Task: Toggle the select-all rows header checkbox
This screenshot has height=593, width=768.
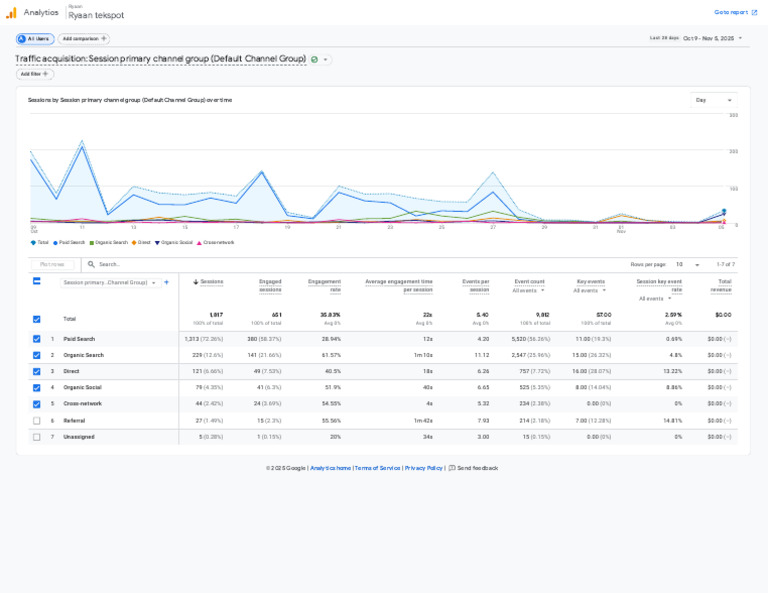Action: click(36, 281)
